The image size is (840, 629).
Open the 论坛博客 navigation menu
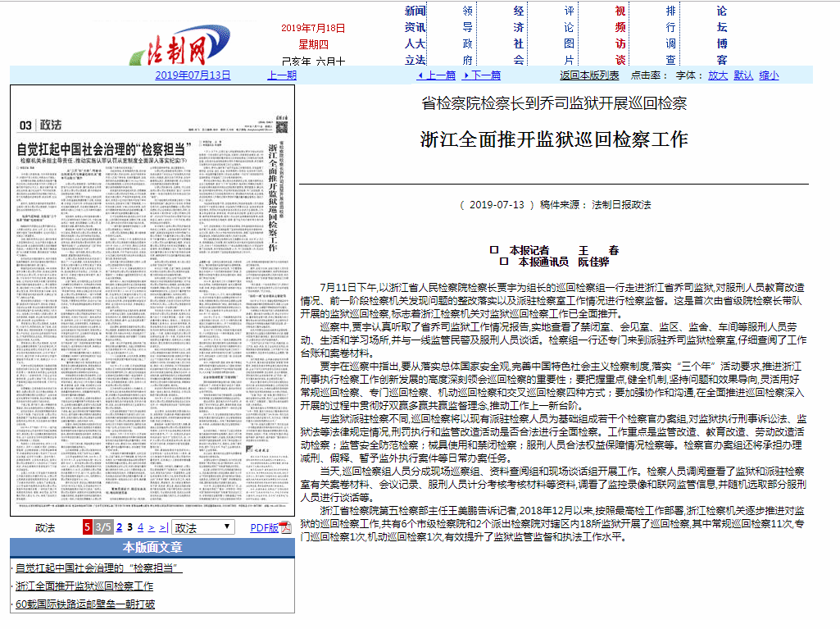[722, 35]
